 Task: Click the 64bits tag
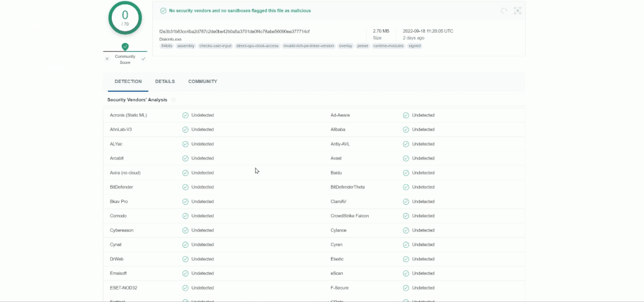(167, 46)
